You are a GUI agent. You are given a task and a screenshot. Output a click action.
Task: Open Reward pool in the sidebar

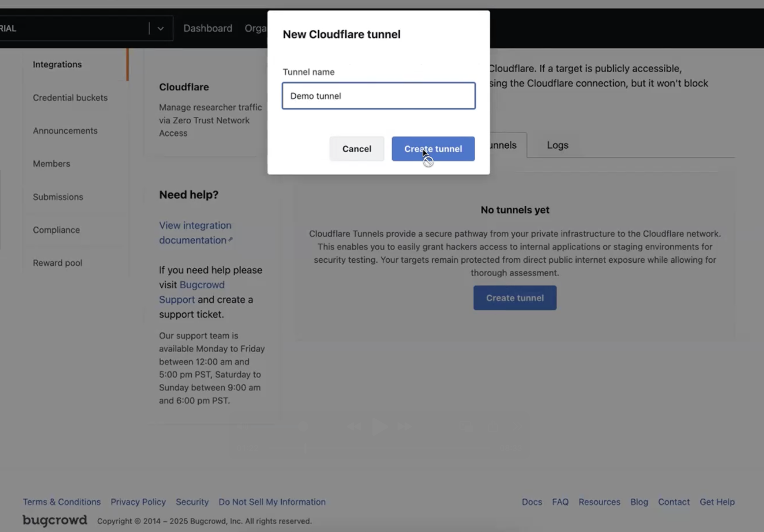click(x=58, y=263)
